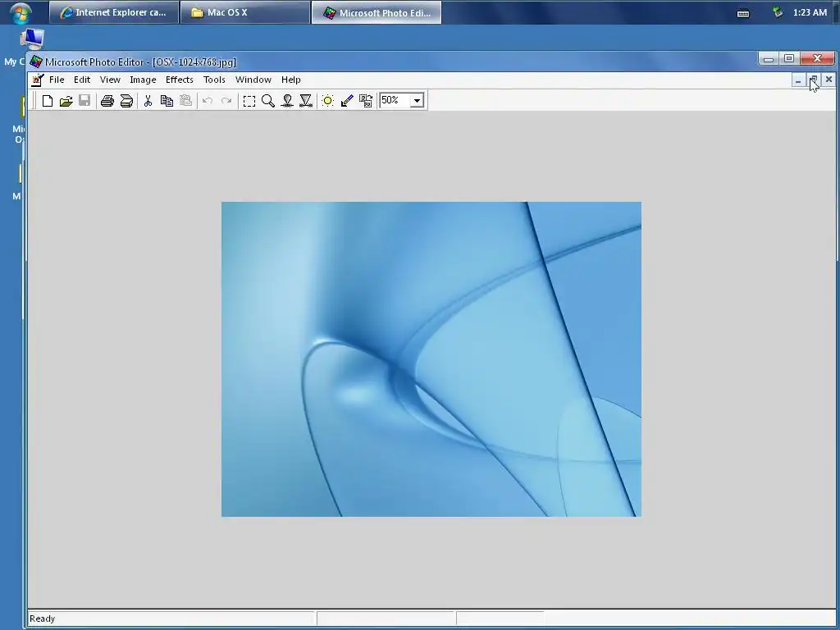Screen dimensions: 840x630
Task: Click the Open folder toolbar icon
Action: point(66,101)
